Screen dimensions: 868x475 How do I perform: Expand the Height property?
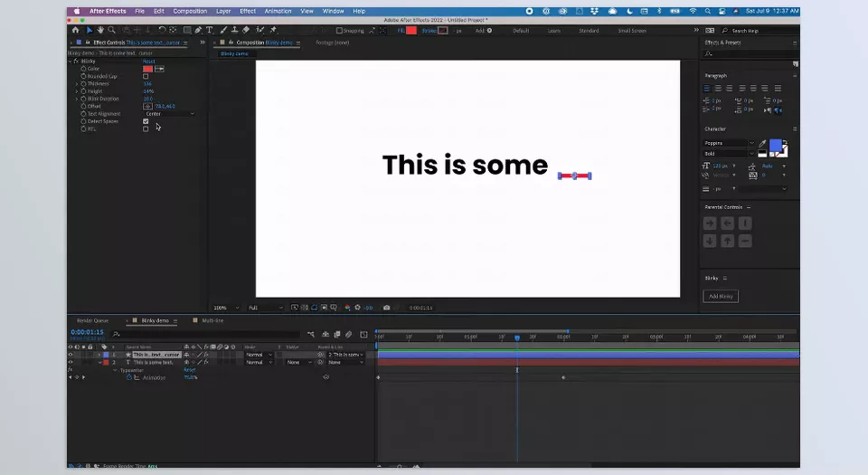click(x=77, y=91)
